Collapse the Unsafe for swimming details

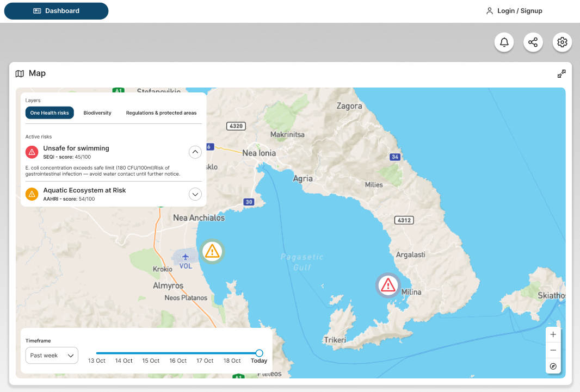[195, 152]
